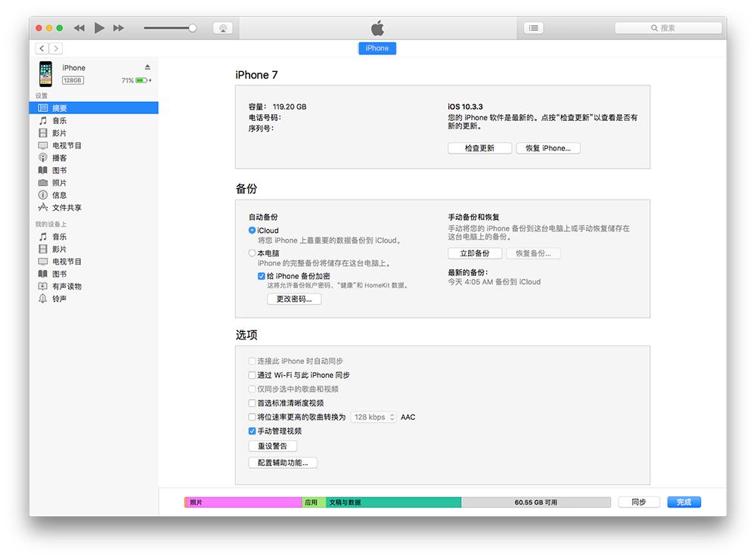Open 电视节目 under 我的设备上
756x558 pixels.
click(x=94, y=262)
